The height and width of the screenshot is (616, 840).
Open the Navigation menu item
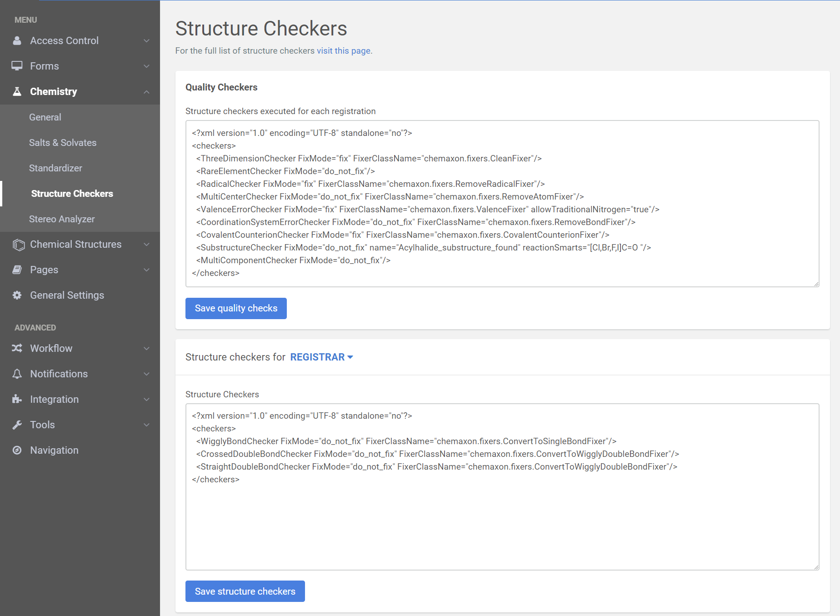click(x=80, y=450)
